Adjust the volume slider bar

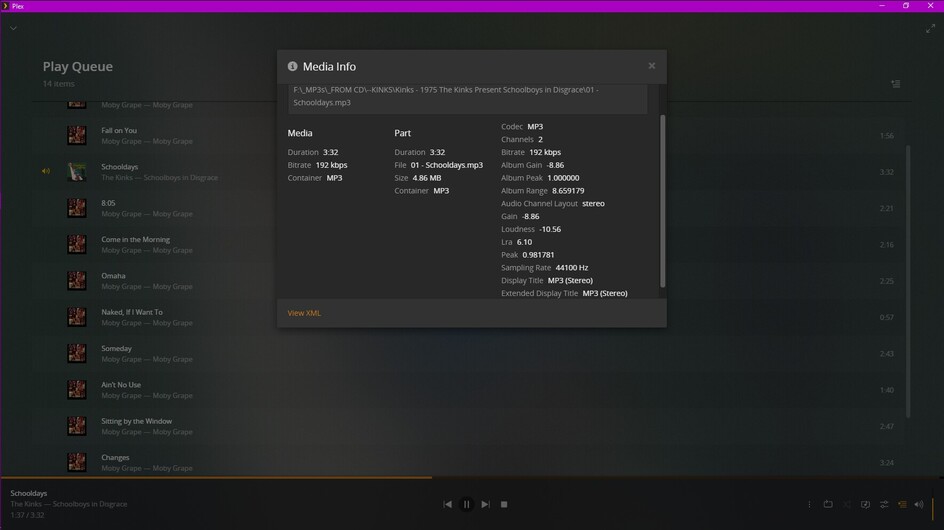(933, 508)
